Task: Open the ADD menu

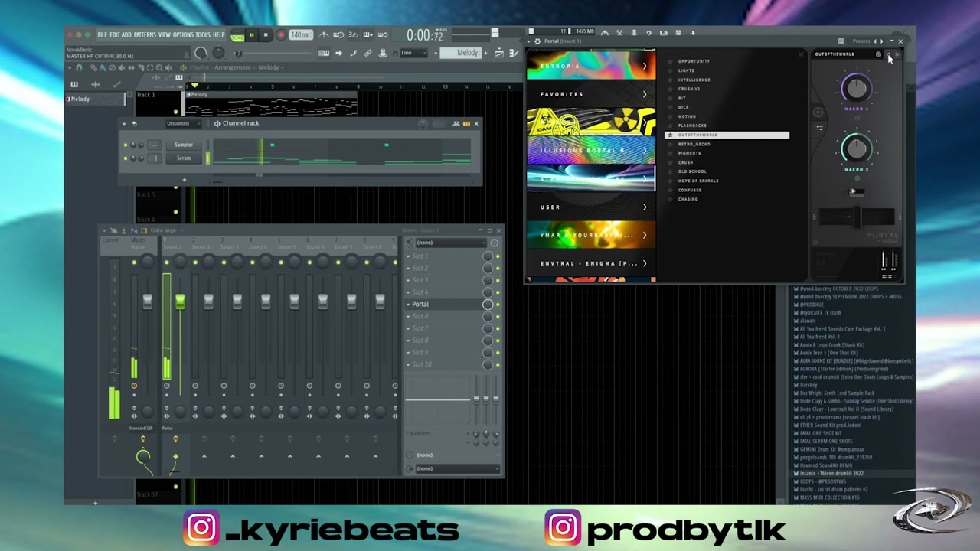Action: (126, 35)
